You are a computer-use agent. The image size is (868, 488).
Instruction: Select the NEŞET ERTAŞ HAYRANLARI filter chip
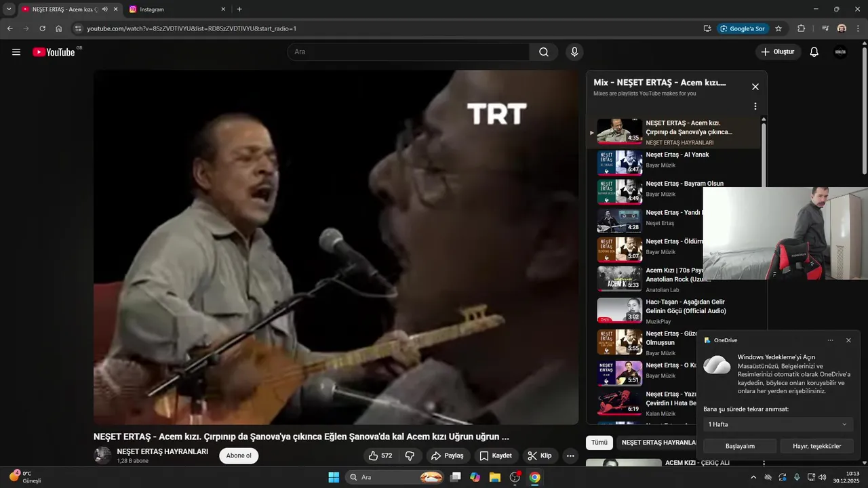point(659,443)
